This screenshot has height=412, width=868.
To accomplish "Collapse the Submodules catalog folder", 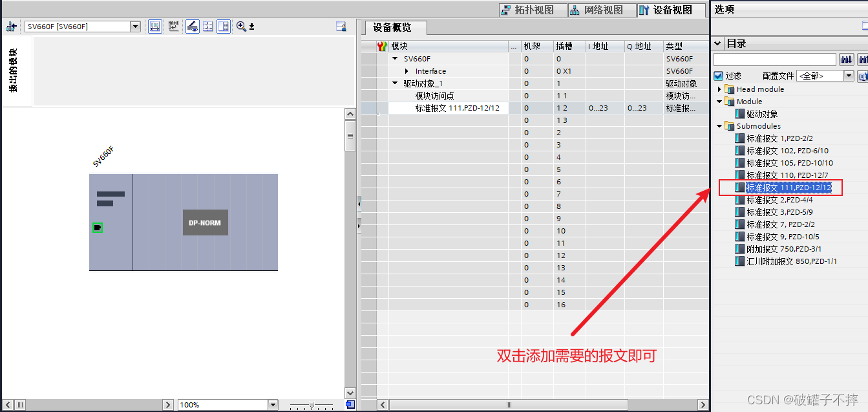I will tap(719, 126).
